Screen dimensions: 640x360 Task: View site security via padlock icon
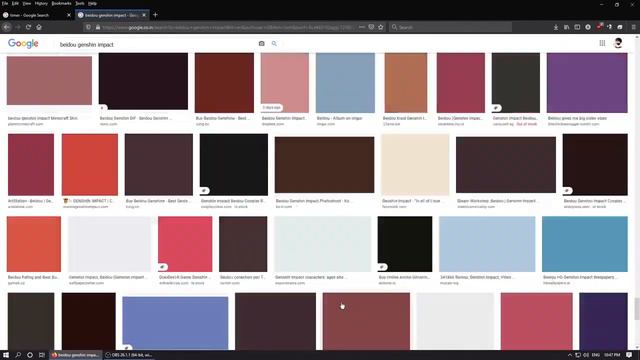click(98, 27)
